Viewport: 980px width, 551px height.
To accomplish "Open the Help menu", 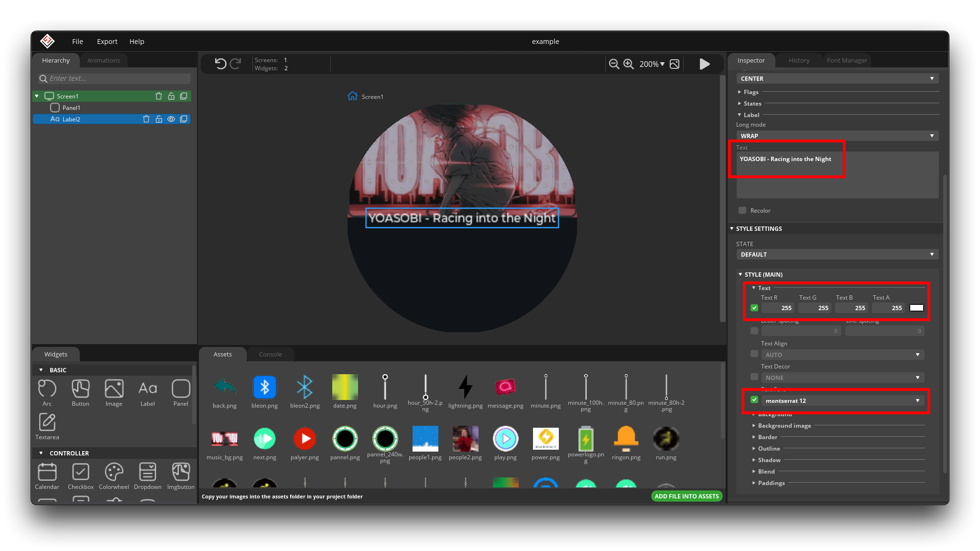I will pyautogui.click(x=137, y=42).
